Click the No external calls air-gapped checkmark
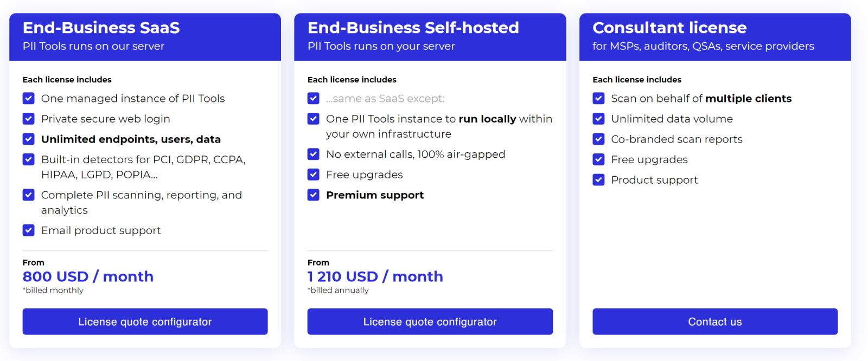The height and width of the screenshot is (361, 868). tap(314, 154)
